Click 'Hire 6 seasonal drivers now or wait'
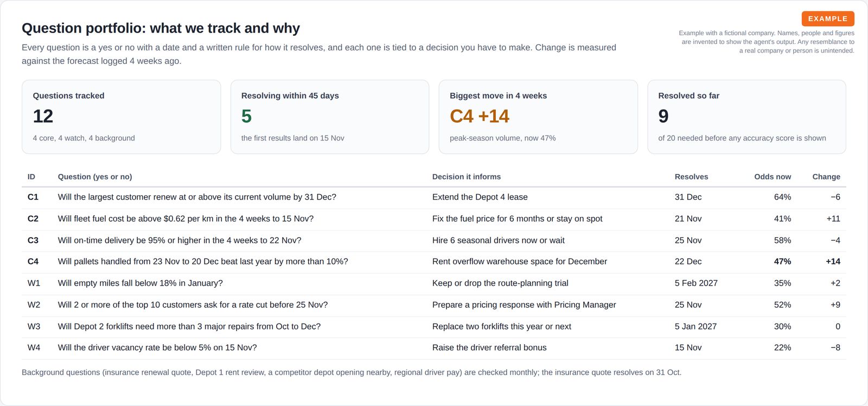The width and height of the screenshot is (868, 406). pos(499,241)
